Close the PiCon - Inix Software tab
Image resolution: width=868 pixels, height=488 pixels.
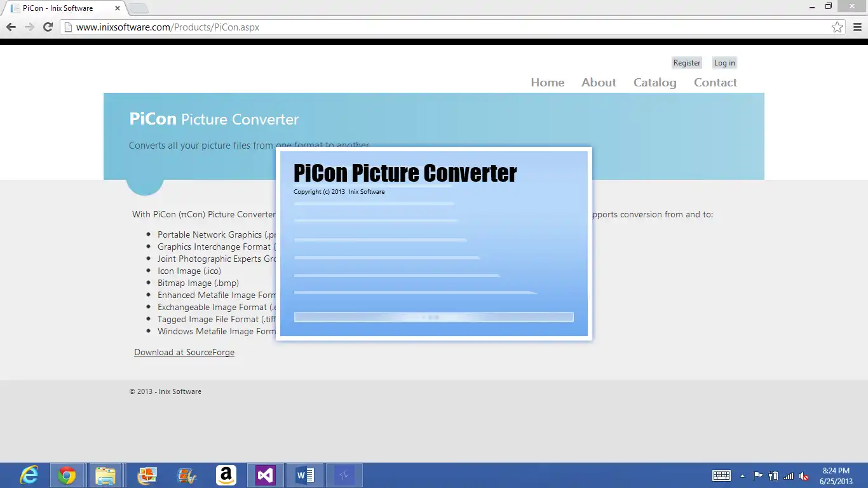click(x=118, y=8)
